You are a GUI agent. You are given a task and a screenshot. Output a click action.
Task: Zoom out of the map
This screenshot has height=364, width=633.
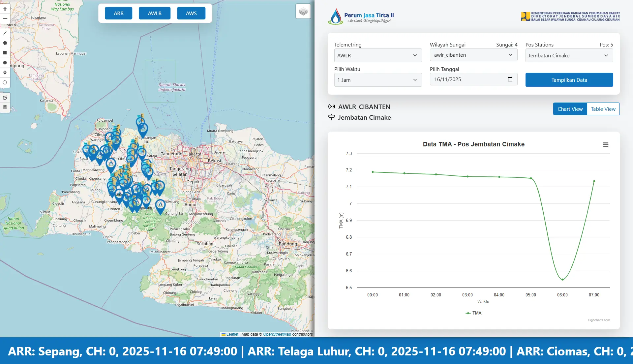pyautogui.click(x=5, y=19)
